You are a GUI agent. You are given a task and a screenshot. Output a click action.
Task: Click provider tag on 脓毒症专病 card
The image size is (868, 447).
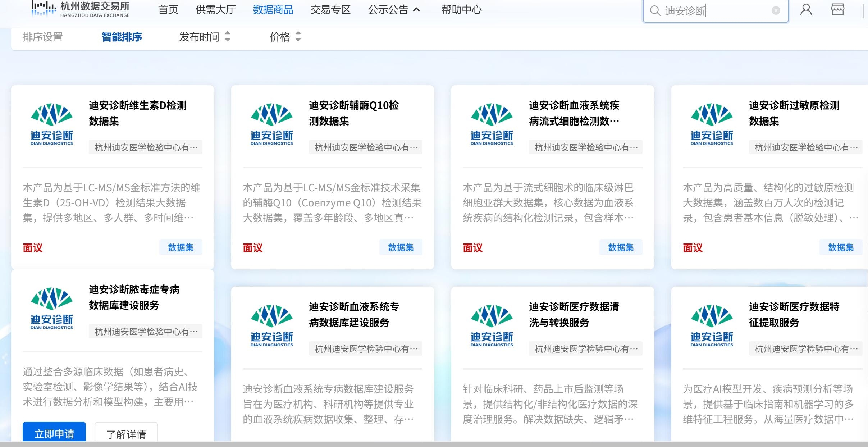[x=146, y=331]
